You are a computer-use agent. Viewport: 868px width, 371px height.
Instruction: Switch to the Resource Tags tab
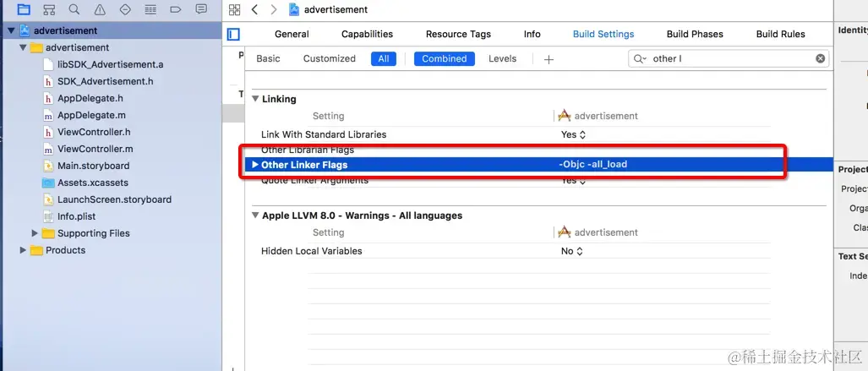click(458, 34)
